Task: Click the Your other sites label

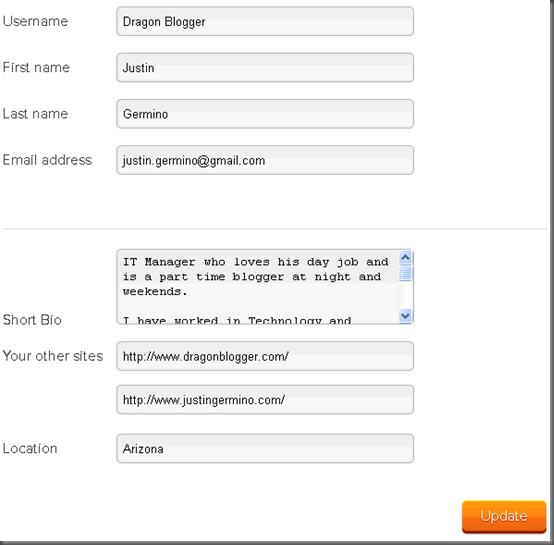Action: (x=53, y=356)
